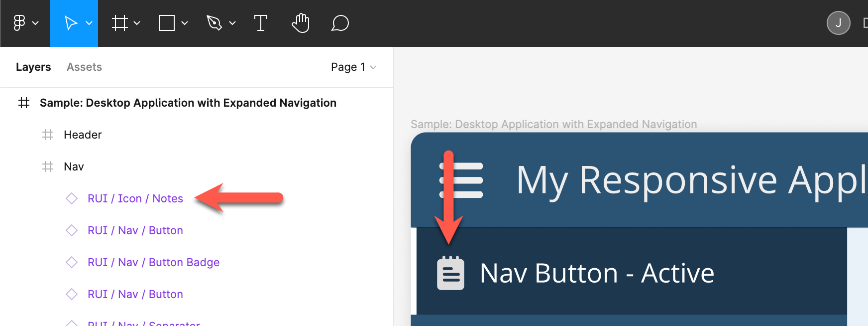Viewport: 868px width, 326px height.
Task: Open the Page 1 dropdown
Action: pyautogui.click(x=353, y=67)
